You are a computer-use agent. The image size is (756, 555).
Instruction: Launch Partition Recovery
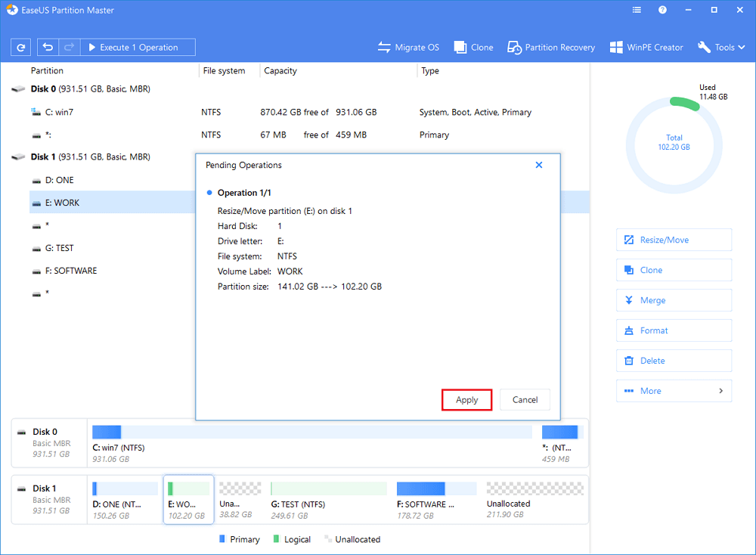pyautogui.click(x=551, y=47)
